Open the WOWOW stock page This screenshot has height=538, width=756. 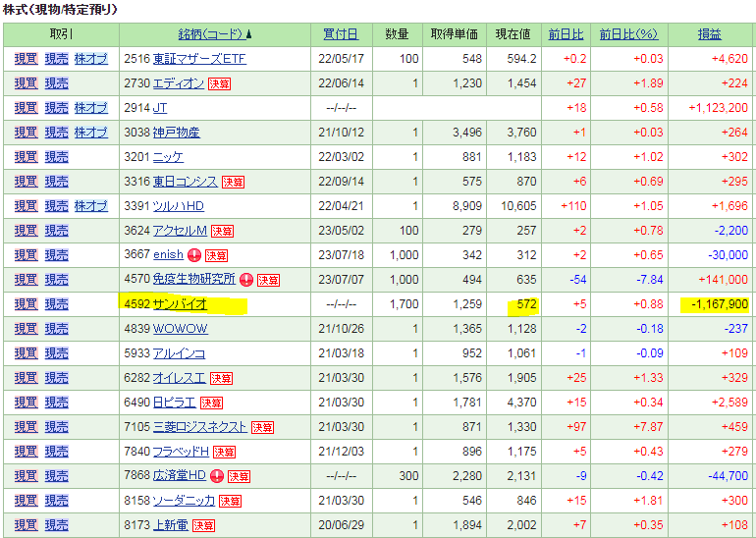point(181,329)
